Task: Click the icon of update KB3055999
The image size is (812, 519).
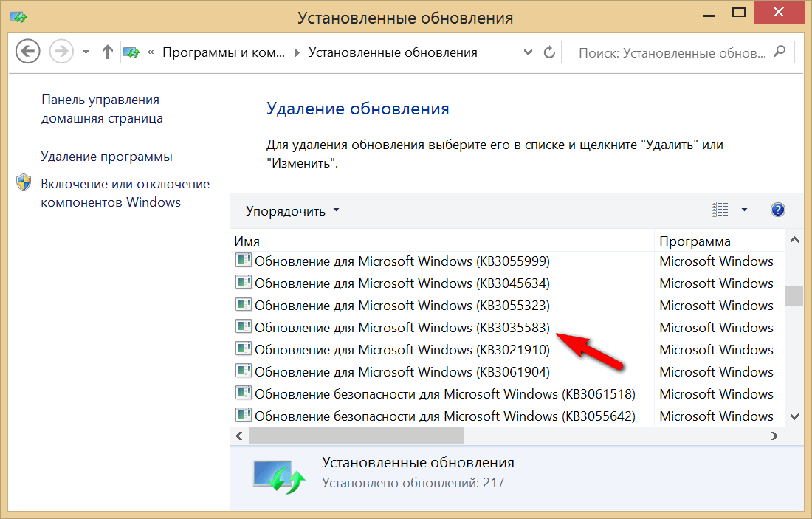Action: (244, 260)
